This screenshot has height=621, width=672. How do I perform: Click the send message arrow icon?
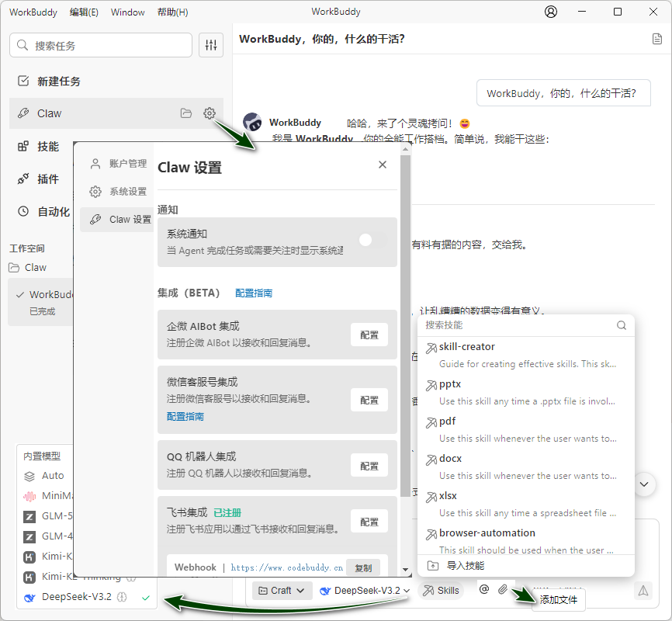point(643,591)
